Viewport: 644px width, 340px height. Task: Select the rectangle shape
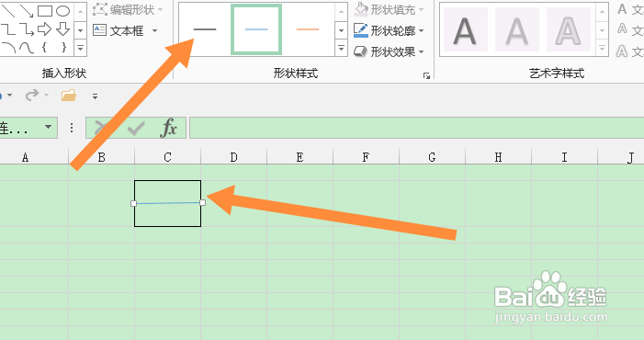(x=45, y=11)
